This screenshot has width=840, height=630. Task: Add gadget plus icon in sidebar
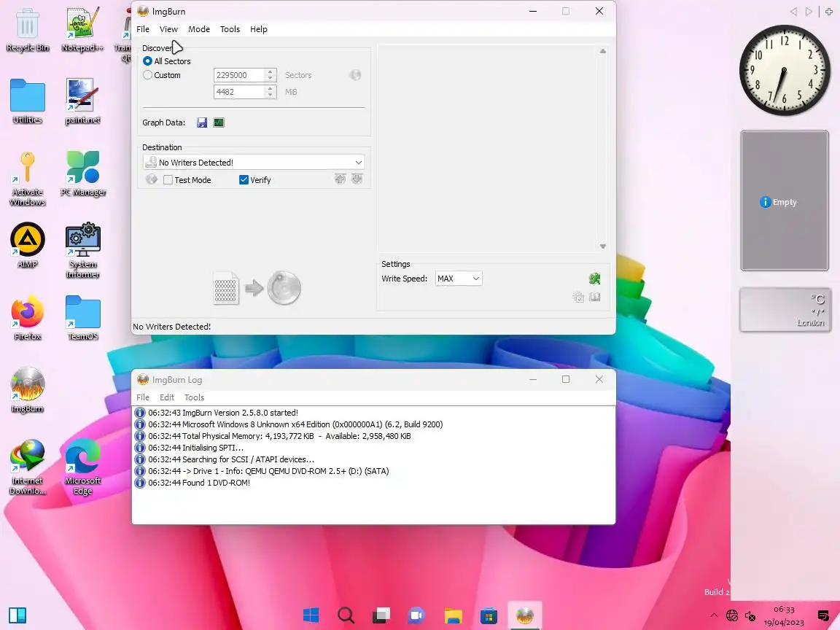829,11
